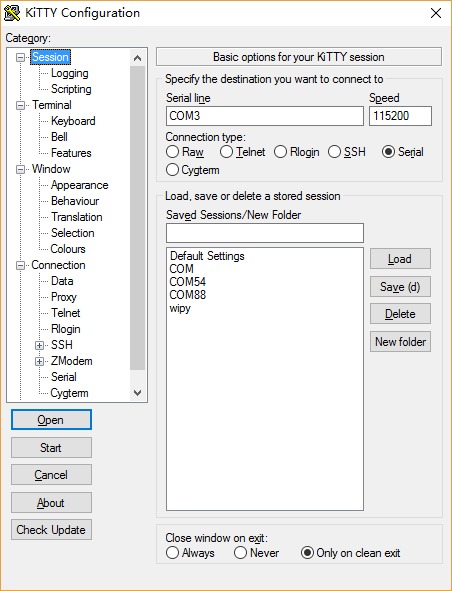The height and width of the screenshot is (591, 452).
Task: Click the Save (d) button
Action: pyautogui.click(x=400, y=287)
